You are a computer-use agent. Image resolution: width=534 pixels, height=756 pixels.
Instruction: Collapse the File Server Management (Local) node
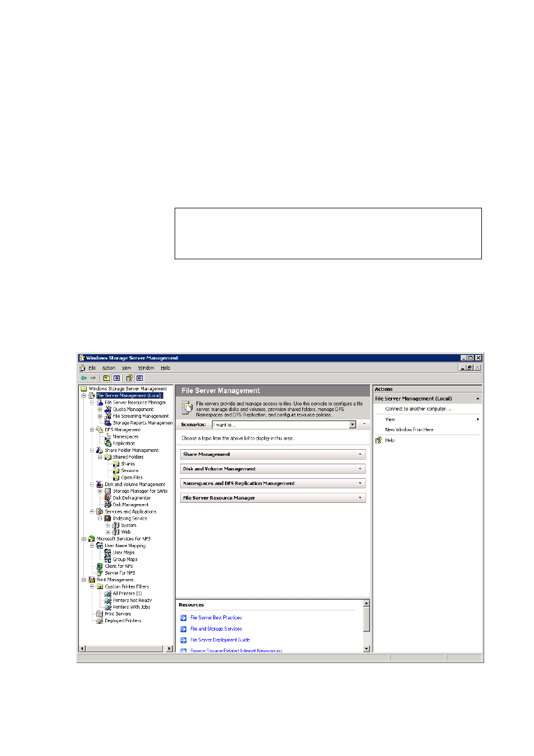pos(84,395)
